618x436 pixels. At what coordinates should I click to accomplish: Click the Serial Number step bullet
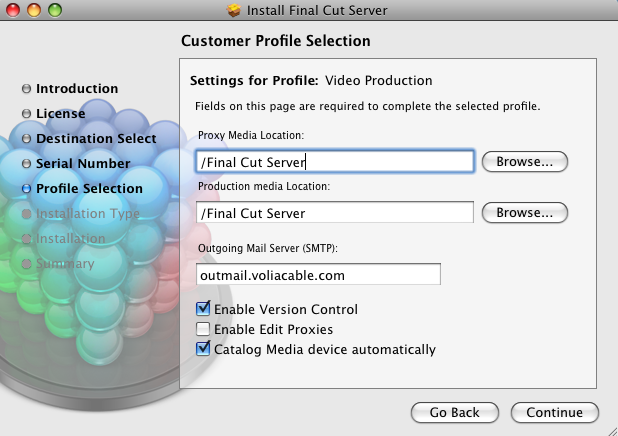pyautogui.click(x=26, y=164)
